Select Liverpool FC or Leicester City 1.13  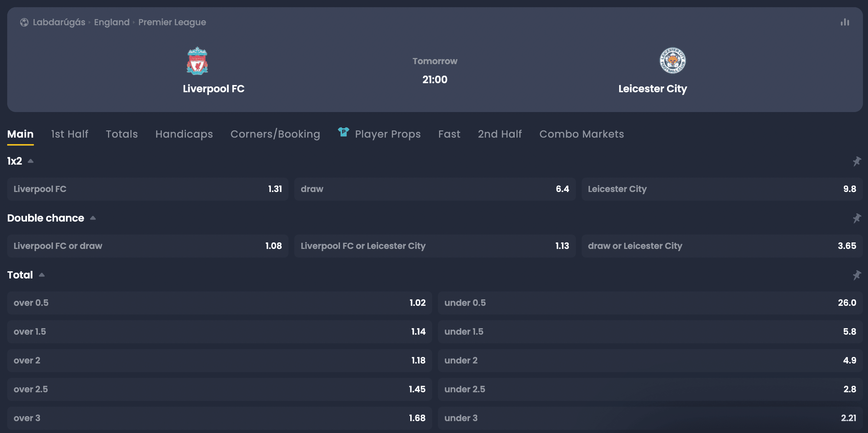(x=435, y=246)
